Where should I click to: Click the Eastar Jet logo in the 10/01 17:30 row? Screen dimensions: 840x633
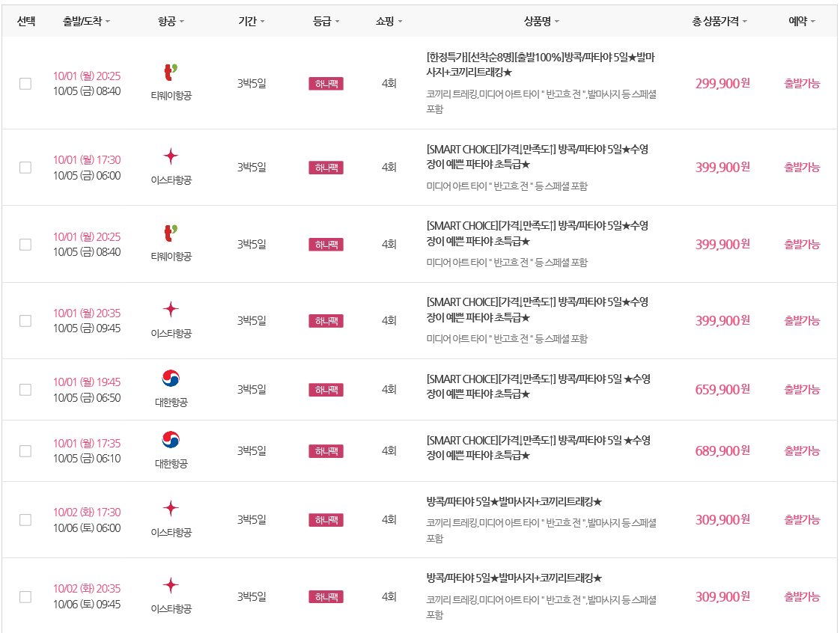click(171, 156)
